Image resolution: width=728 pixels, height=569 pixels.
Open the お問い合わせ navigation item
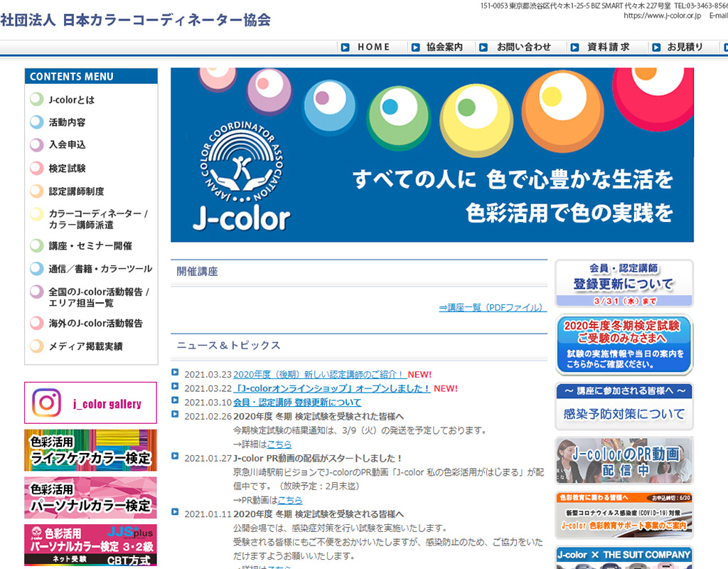point(523,47)
